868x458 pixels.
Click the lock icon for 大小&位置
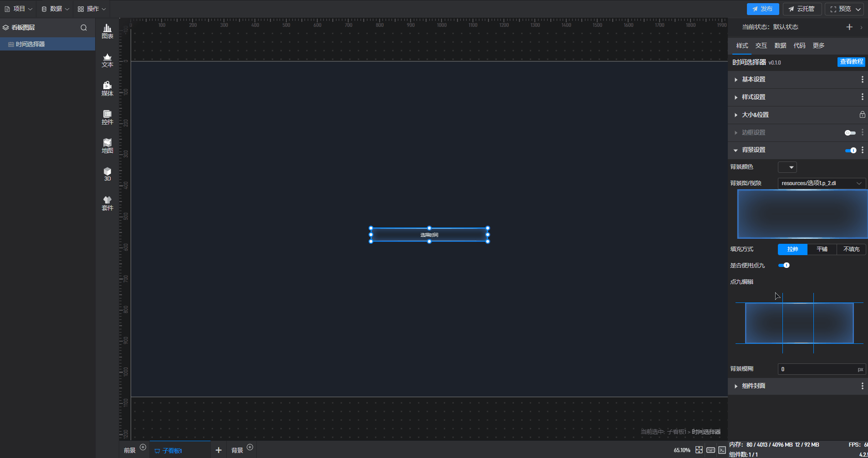[x=862, y=115]
